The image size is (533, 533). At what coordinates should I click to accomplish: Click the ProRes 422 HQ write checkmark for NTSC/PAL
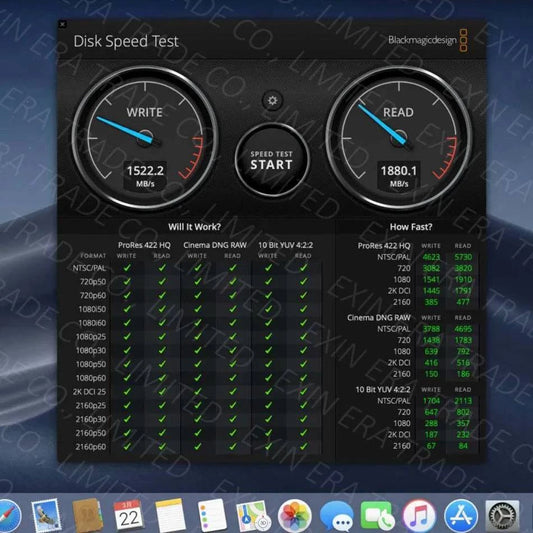[x=127, y=268]
